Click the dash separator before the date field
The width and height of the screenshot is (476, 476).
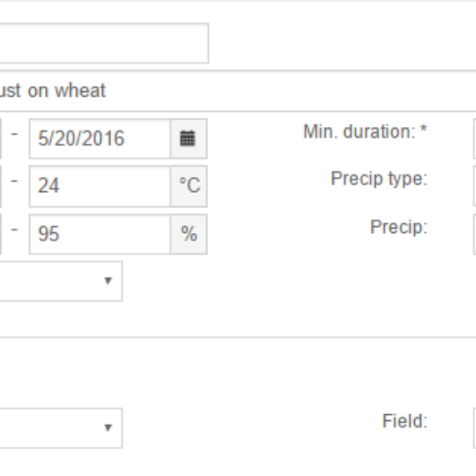[14, 134]
